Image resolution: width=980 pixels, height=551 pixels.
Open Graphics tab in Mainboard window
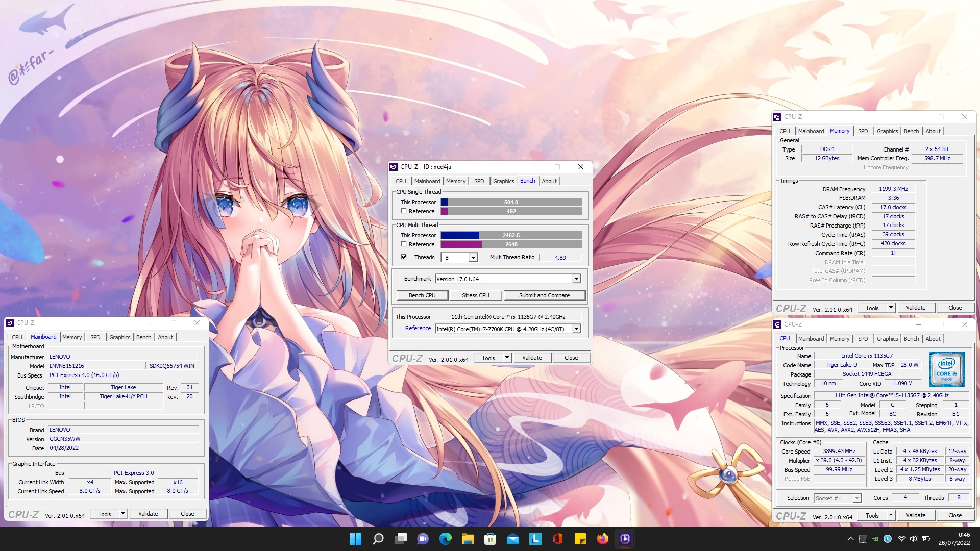(119, 337)
